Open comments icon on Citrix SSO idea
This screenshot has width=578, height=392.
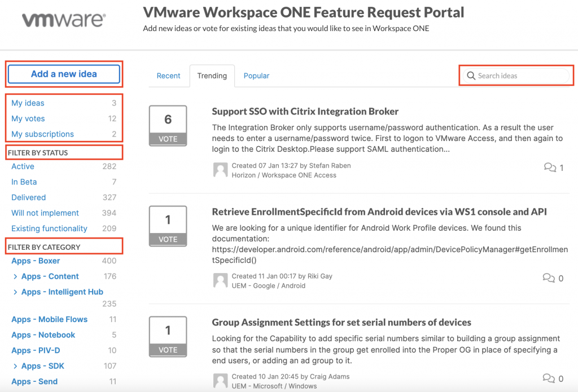[549, 167]
